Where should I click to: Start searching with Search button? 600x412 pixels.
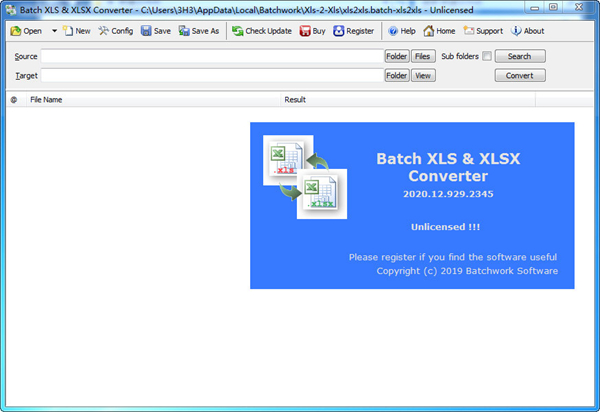pyautogui.click(x=520, y=56)
